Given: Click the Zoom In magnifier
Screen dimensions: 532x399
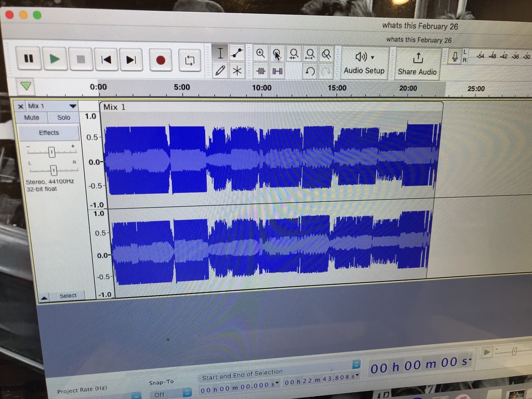Looking at the screenshot, I should [261, 54].
